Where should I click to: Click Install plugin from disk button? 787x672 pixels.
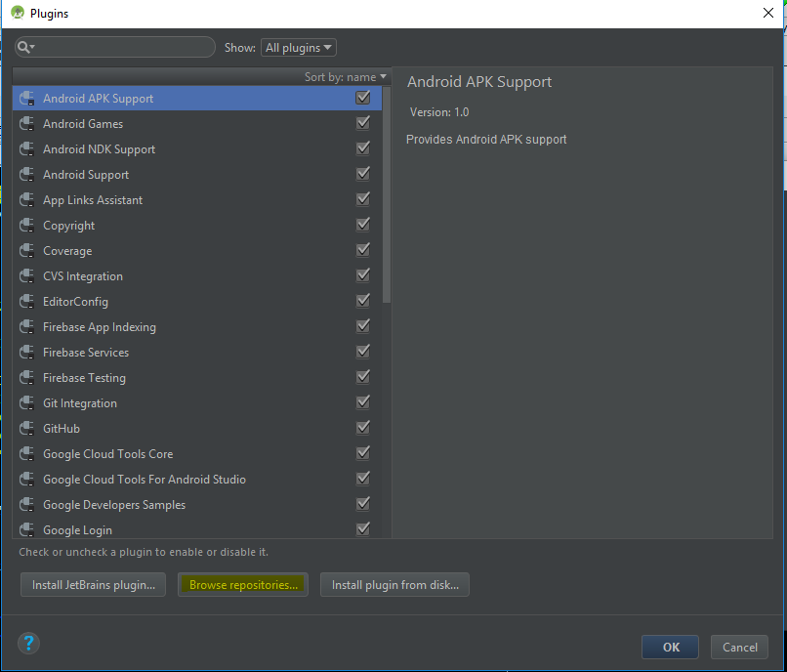[395, 585]
